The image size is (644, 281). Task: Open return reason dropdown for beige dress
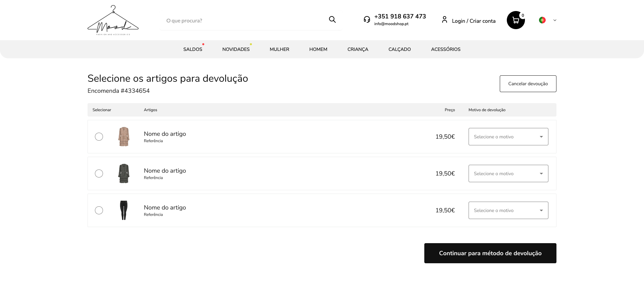[508, 137]
